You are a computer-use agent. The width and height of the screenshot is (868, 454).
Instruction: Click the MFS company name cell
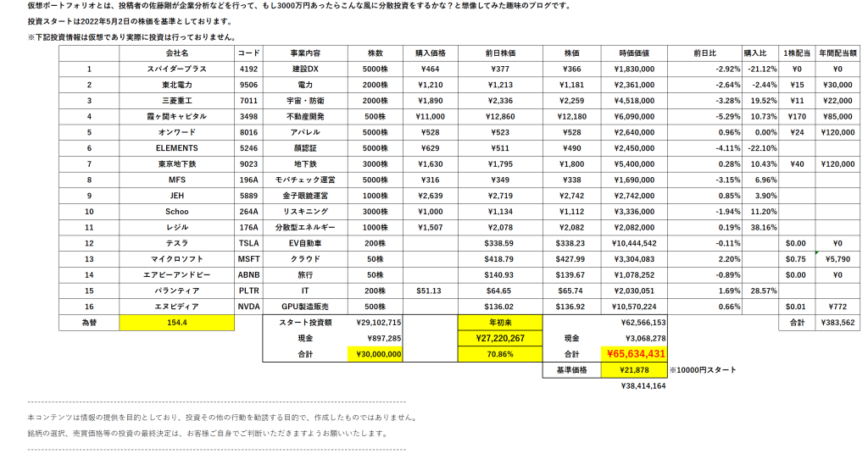coord(176,180)
